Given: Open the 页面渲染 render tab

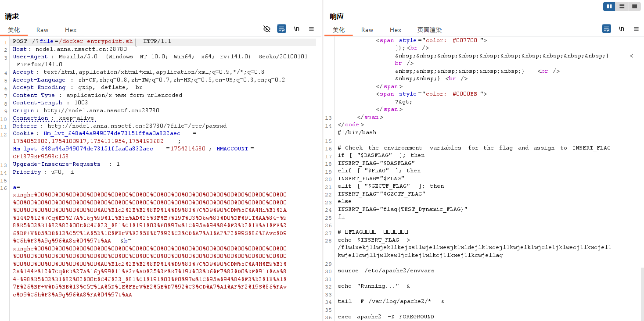Looking at the screenshot, I should 429,30.
